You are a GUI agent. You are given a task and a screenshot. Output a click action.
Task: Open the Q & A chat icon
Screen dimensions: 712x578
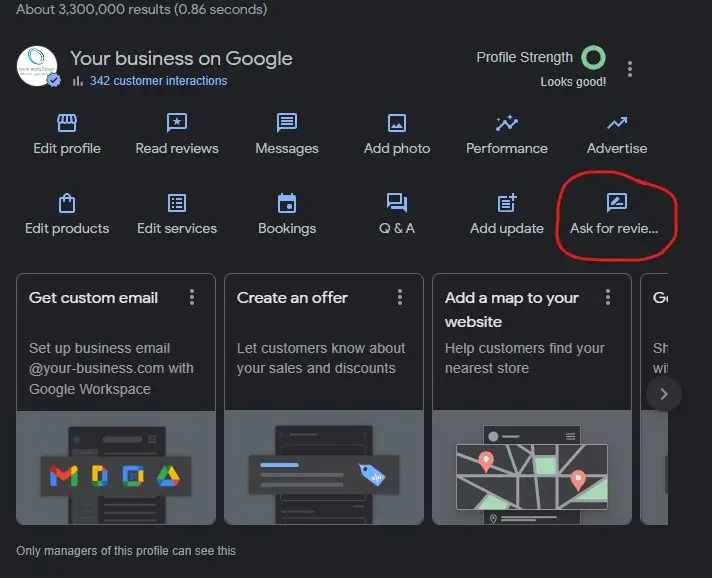pos(397,203)
